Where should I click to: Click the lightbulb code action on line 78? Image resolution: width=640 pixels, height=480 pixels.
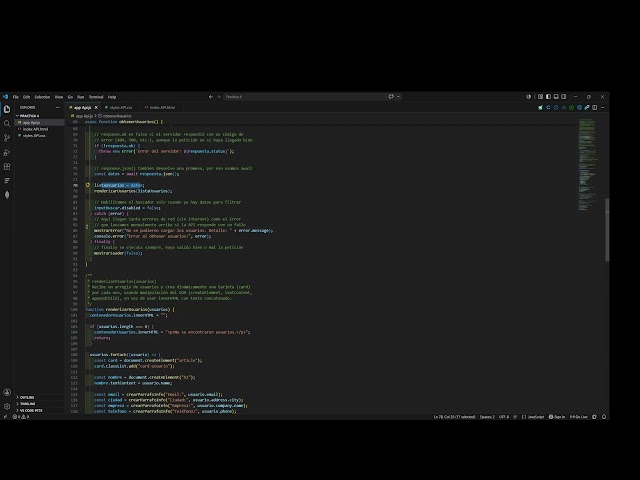pyautogui.click(x=87, y=185)
